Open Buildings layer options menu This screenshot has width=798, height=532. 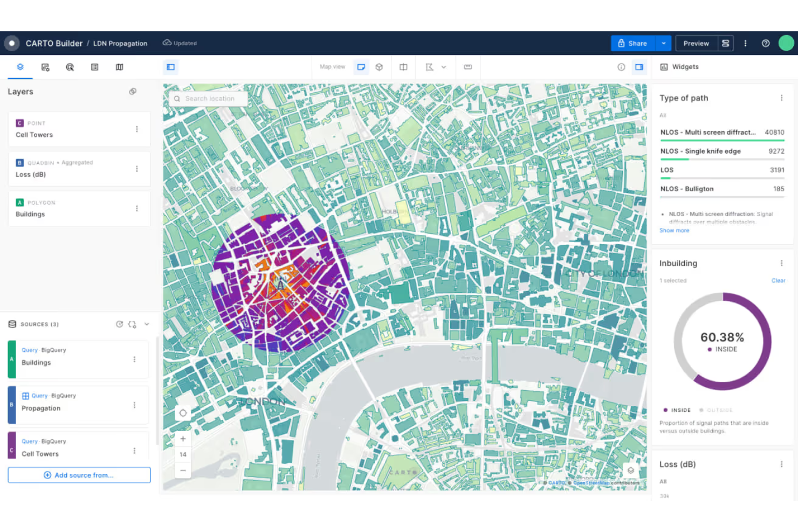(x=137, y=209)
